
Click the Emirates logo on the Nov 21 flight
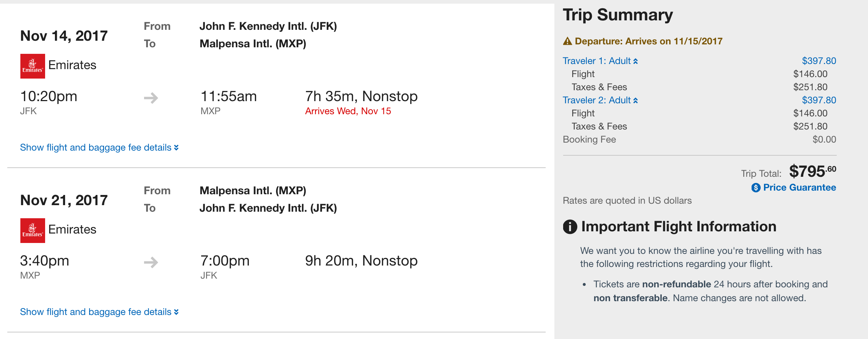click(x=33, y=231)
